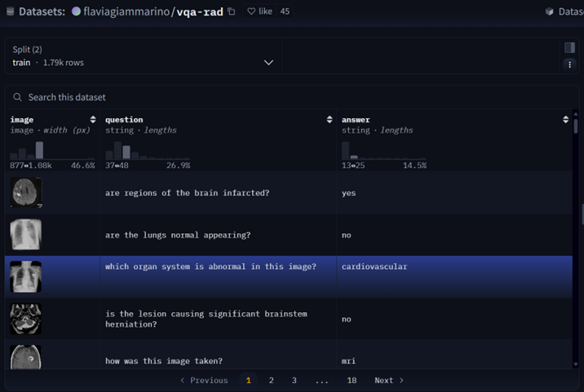The height and width of the screenshot is (392, 584).
Task: Sort the image column
Action: click(x=92, y=120)
